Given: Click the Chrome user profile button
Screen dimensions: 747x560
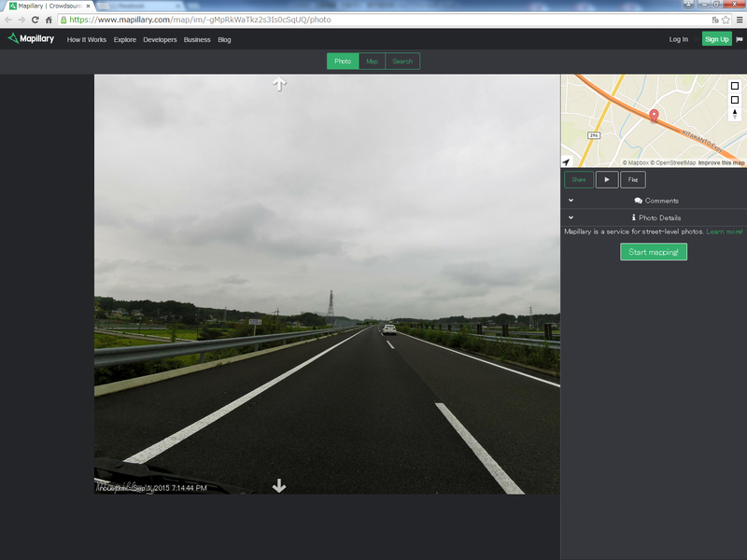Looking at the screenshot, I should (x=689, y=4).
